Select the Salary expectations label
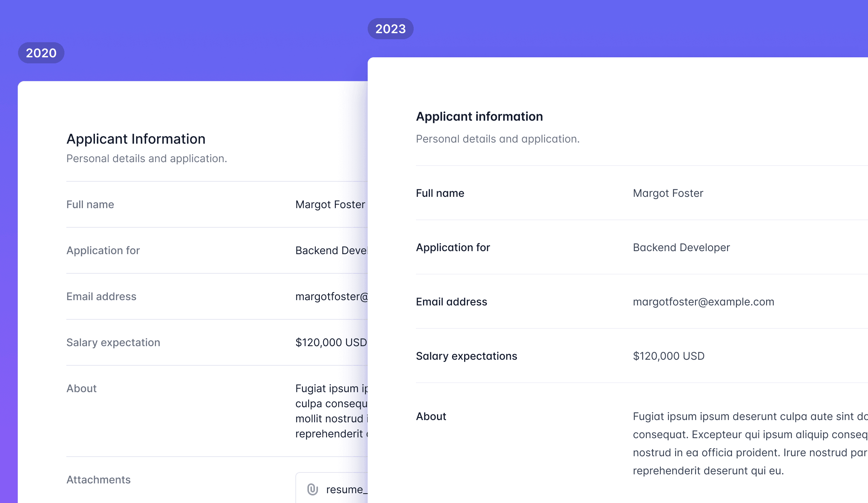 (x=466, y=356)
